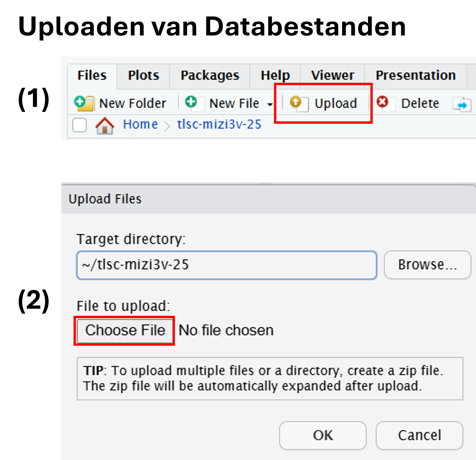The image size is (476, 460).
Task: Open Browse... to pick target directory
Action: pyautogui.click(x=427, y=265)
